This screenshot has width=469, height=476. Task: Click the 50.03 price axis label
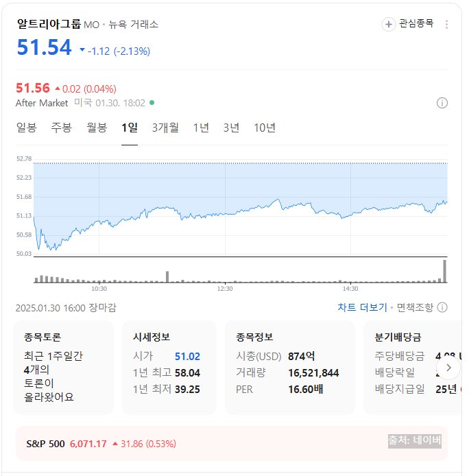click(24, 254)
